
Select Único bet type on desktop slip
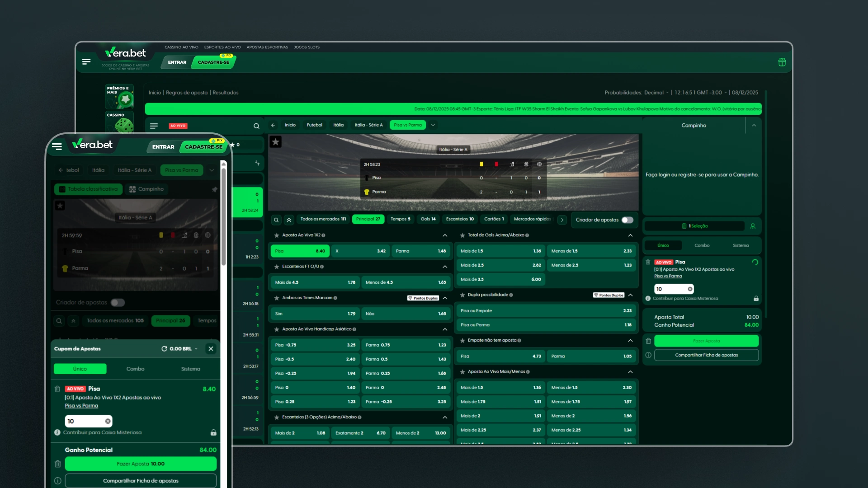point(663,246)
